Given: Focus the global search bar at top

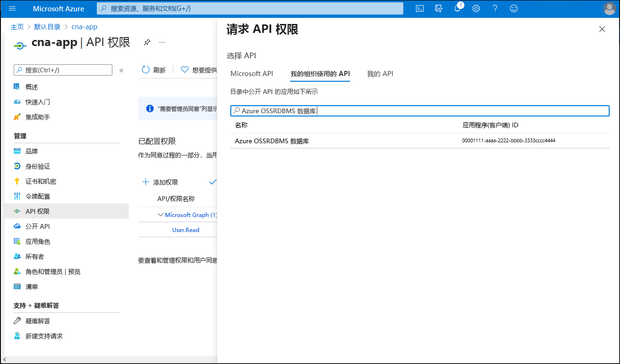Looking at the screenshot, I should [250, 8].
